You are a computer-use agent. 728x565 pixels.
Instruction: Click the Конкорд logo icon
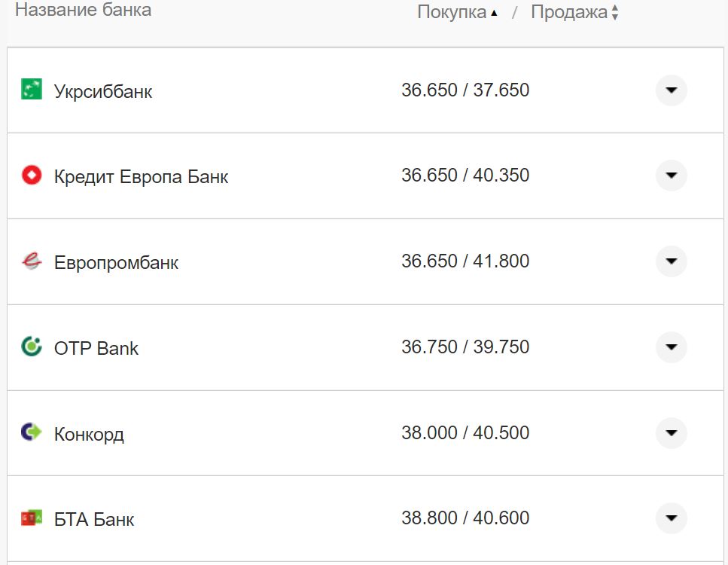32,432
